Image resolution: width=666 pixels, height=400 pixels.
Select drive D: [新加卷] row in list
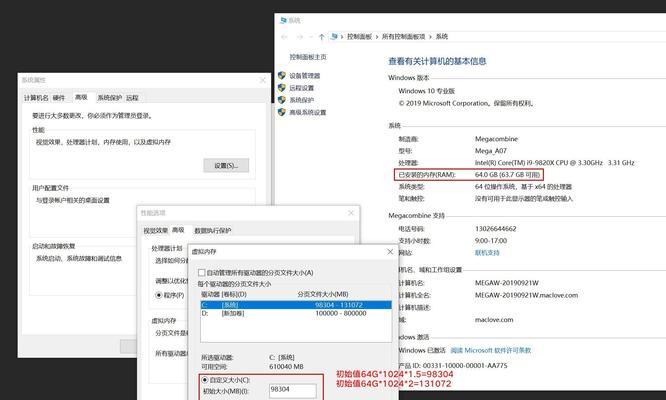[296, 313]
